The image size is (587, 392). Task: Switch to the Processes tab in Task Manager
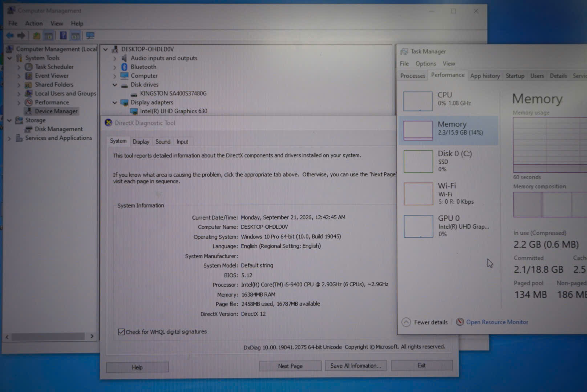(x=413, y=76)
